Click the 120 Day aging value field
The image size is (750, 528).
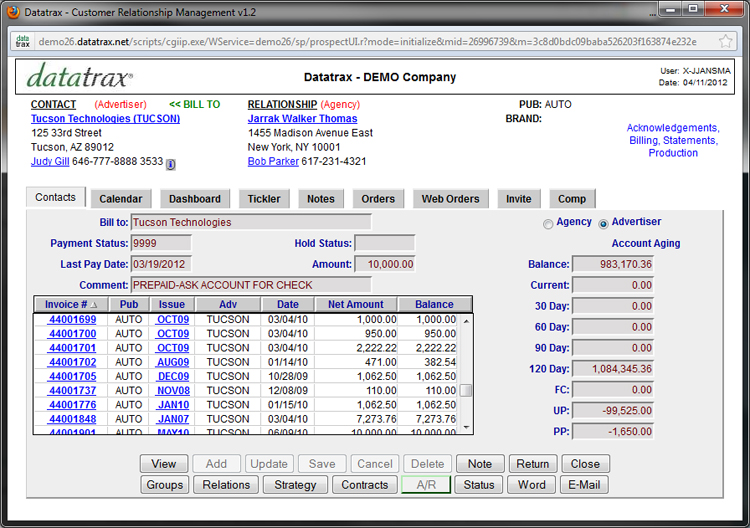click(x=613, y=369)
